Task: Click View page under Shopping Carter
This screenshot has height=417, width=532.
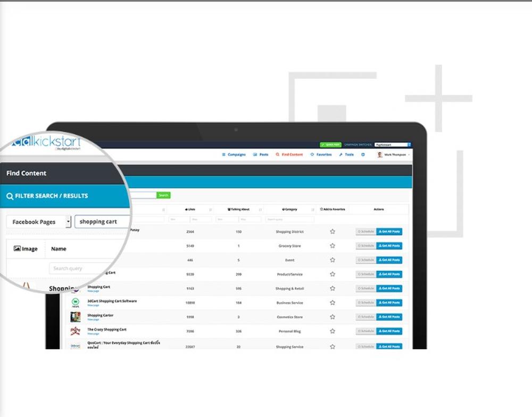Action: (93, 320)
